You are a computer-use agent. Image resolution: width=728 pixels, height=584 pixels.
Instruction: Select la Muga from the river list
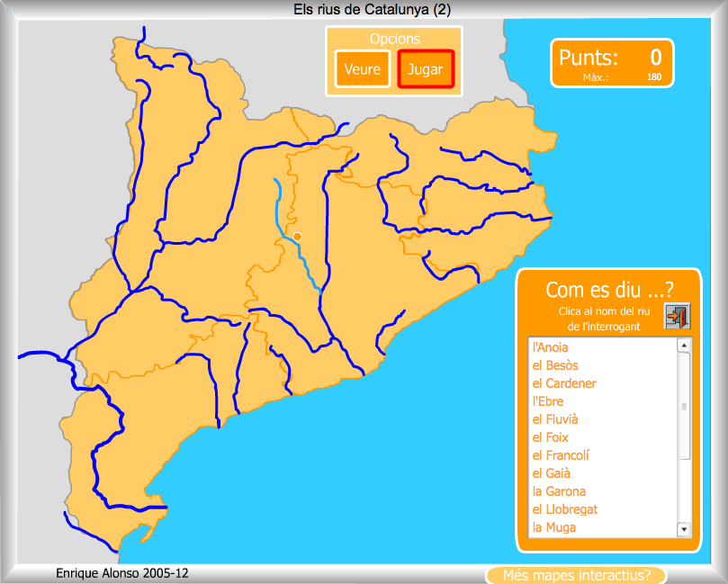554,527
